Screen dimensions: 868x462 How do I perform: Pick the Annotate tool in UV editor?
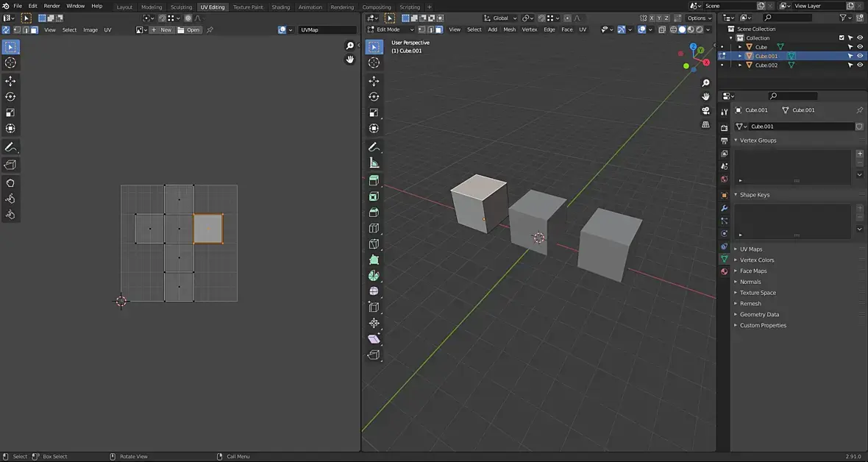pos(10,147)
